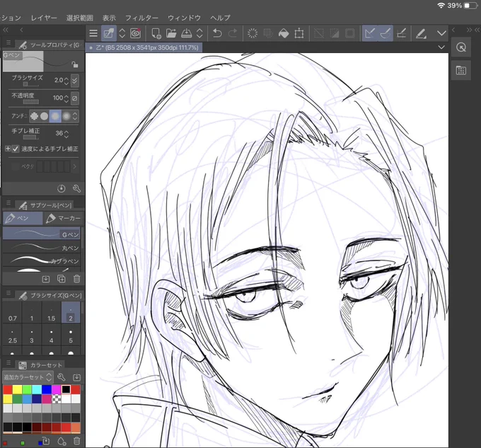Toggle Snap to Special Ruler icon
Viewport: 481px width, 448px height.
(x=386, y=33)
